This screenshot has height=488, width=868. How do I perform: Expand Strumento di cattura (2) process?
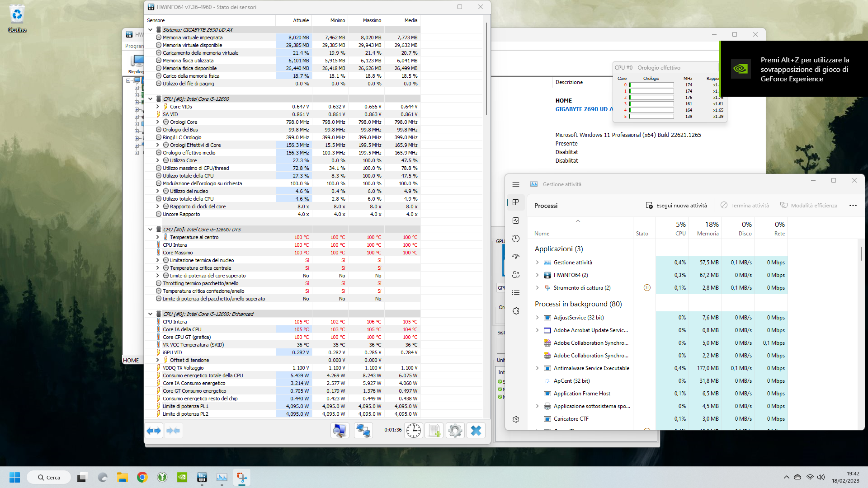coord(537,288)
